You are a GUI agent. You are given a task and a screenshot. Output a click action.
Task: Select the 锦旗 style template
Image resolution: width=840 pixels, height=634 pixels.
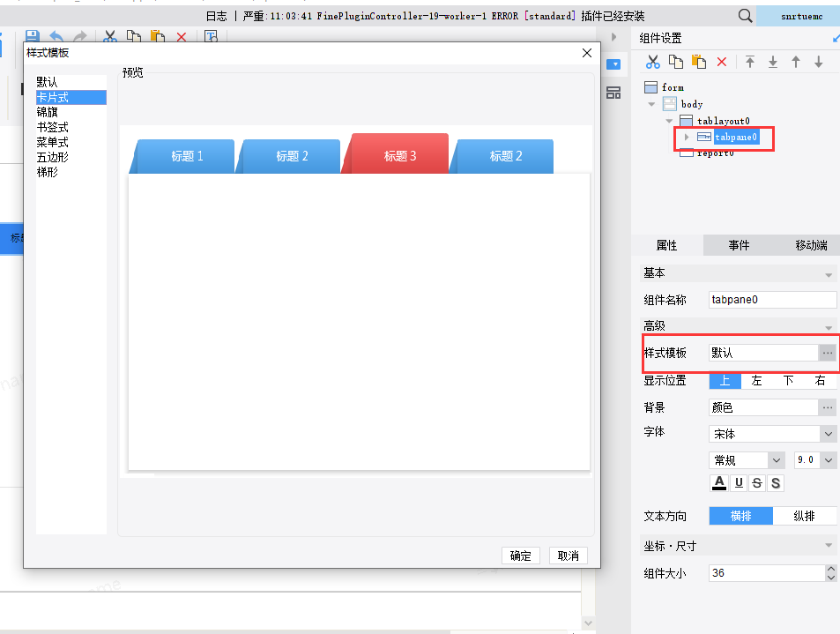coord(71,112)
